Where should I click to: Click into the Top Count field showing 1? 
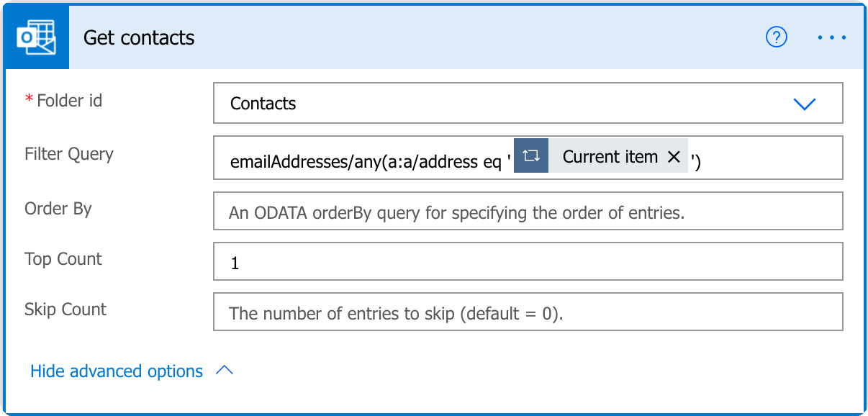click(x=528, y=261)
